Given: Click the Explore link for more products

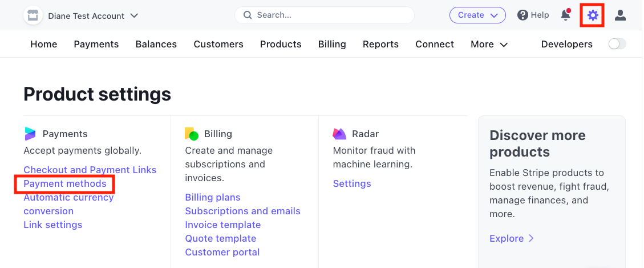Looking at the screenshot, I should tap(511, 238).
